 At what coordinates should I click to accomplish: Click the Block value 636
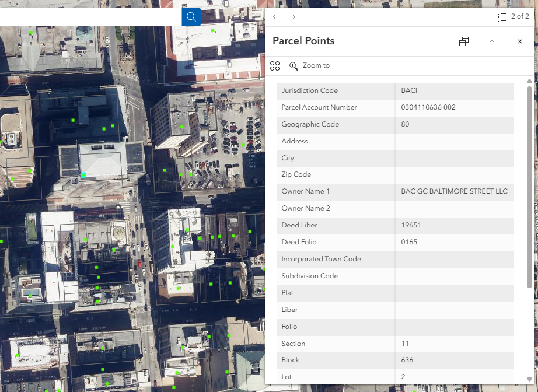[407, 360]
